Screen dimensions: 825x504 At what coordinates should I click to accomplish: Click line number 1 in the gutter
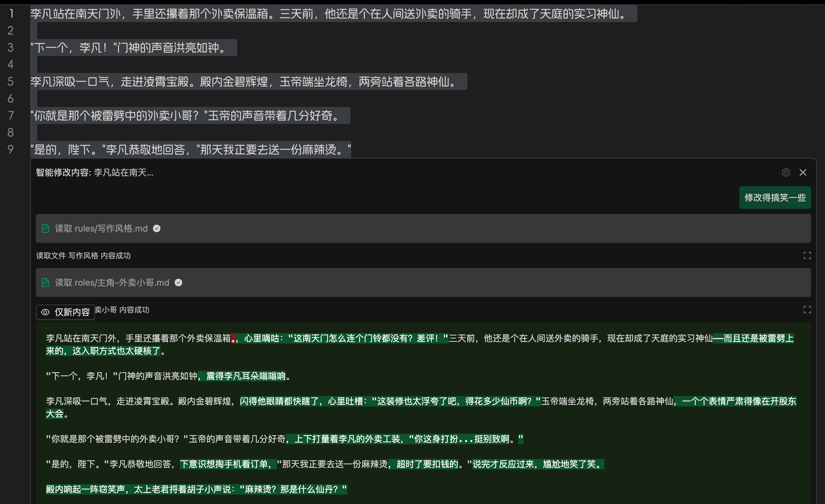[11, 14]
